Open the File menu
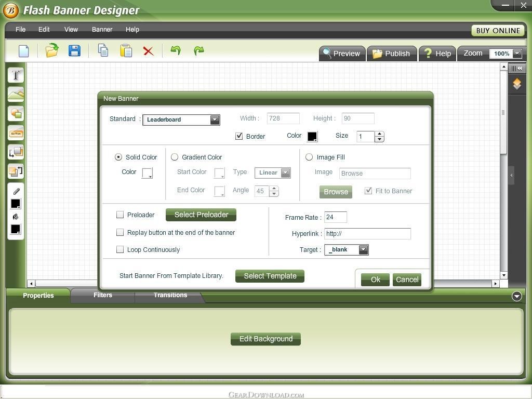The image size is (532, 399). point(20,30)
